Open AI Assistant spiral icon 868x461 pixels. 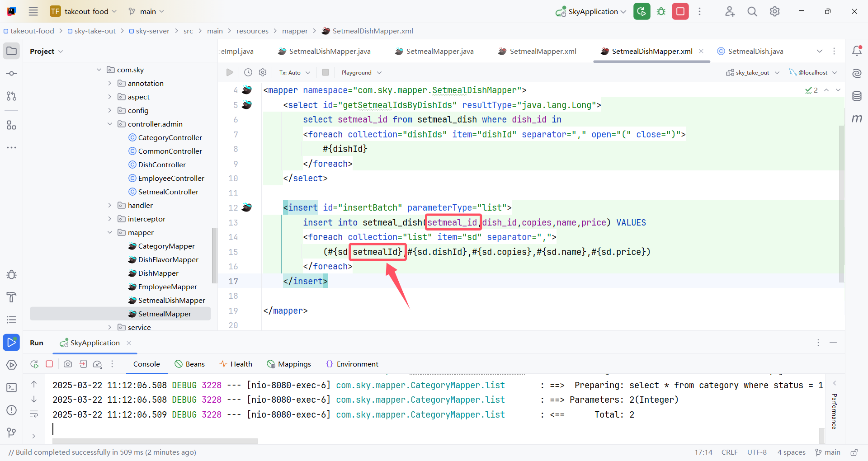point(857,73)
